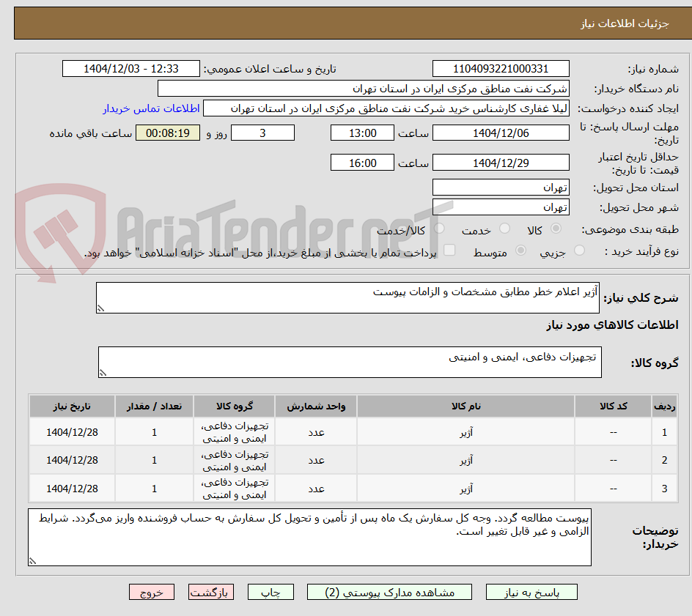Open buyer contact info link اطلاعات تماس خریدار
The width and height of the screenshot is (692, 616).
(x=151, y=108)
